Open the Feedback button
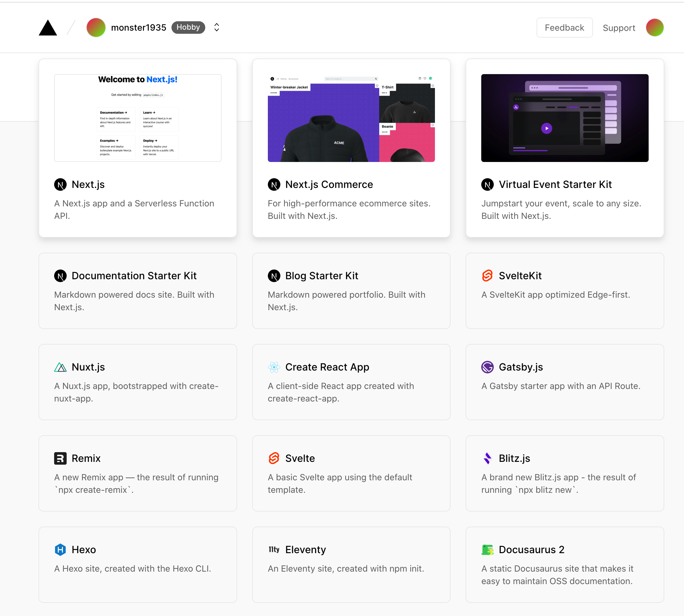This screenshot has height=616, width=684. coord(564,28)
